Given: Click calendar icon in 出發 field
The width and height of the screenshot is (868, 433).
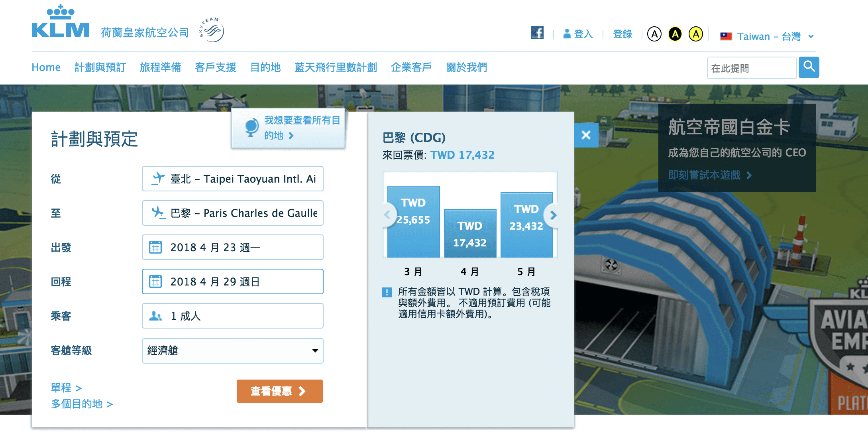Looking at the screenshot, I should (x=155, y=247).
